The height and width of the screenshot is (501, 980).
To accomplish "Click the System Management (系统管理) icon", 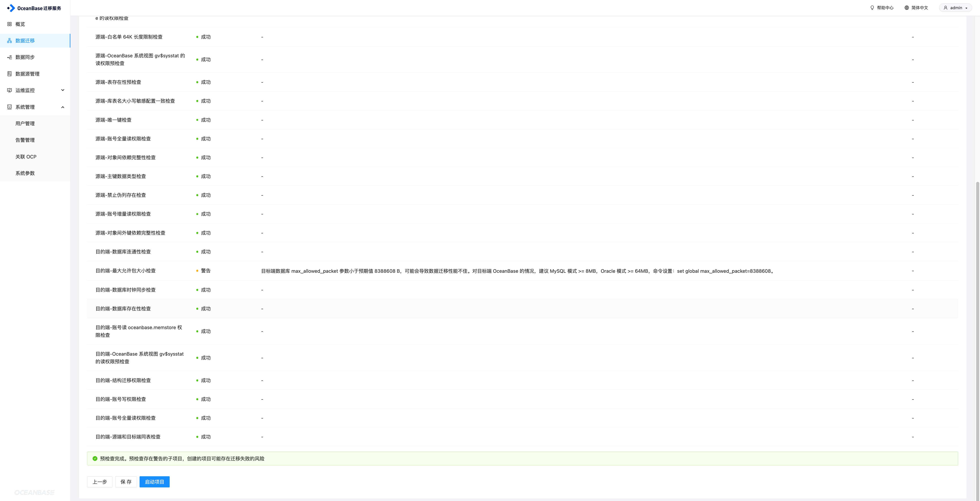I will click(x=10, y=107).
